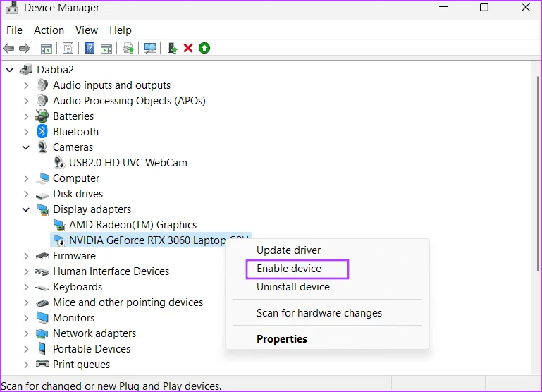Image resolution: width=542 pixels, height=392 pixels.
Task: Open the File menu
Action: [x=15, y=30]
